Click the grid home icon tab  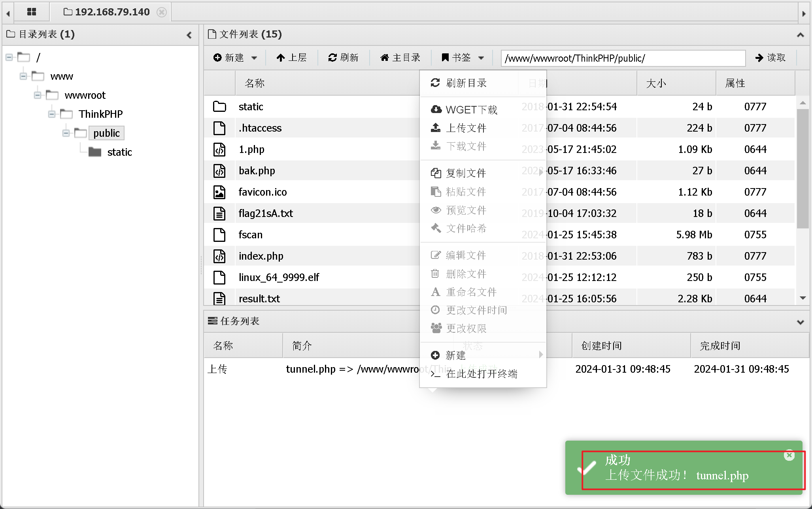coord(32,12)
